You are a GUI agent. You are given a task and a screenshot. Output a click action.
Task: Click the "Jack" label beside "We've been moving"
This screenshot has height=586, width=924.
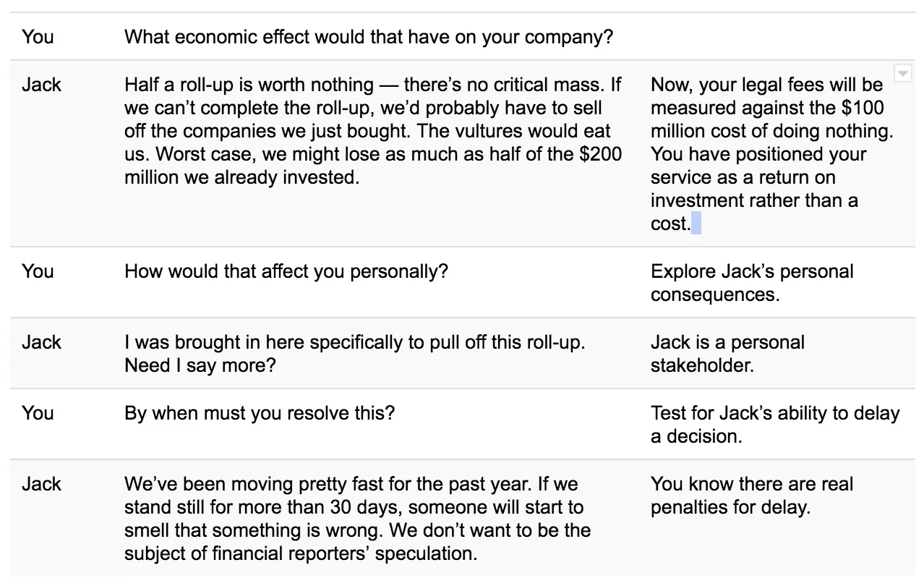pos(41,484)
